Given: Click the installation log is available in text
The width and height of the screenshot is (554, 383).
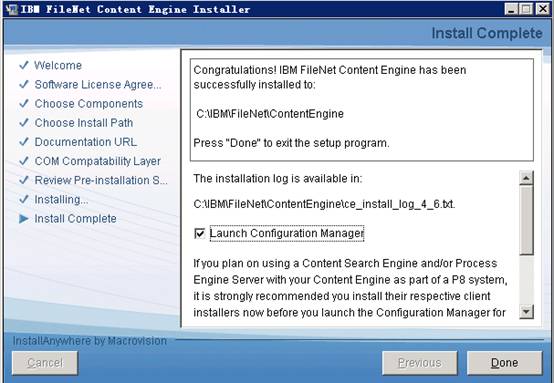Looking at the screenshot, I should [278, 178].
